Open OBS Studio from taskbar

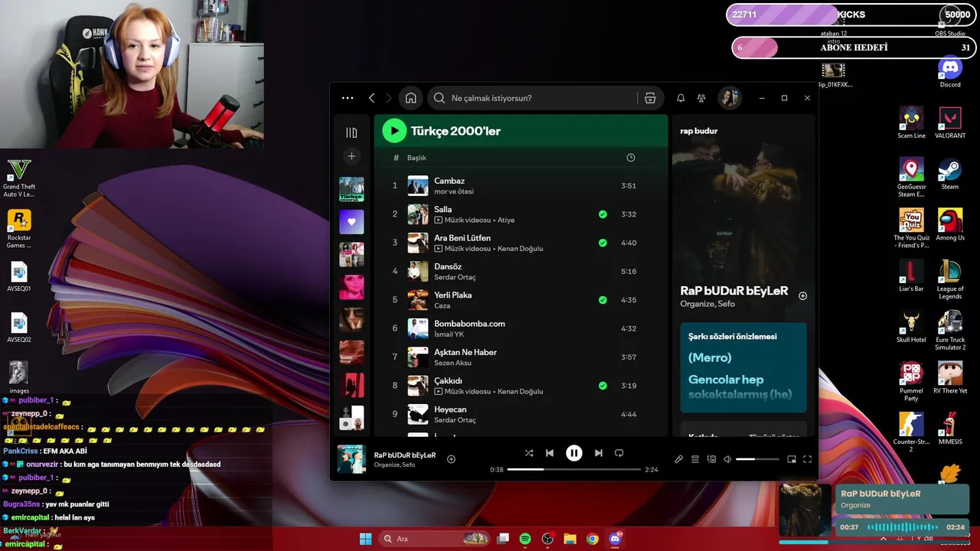pyautogui.click(x=547, y=539)
